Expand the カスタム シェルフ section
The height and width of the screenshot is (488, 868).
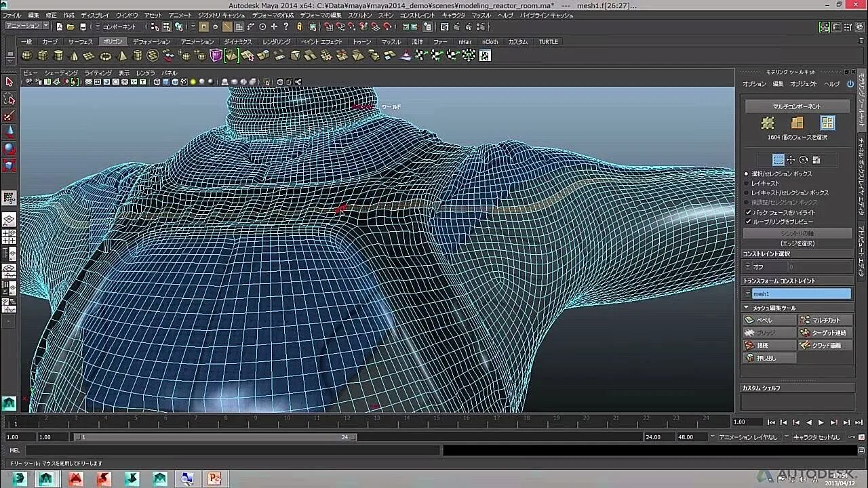click(797, 388)
